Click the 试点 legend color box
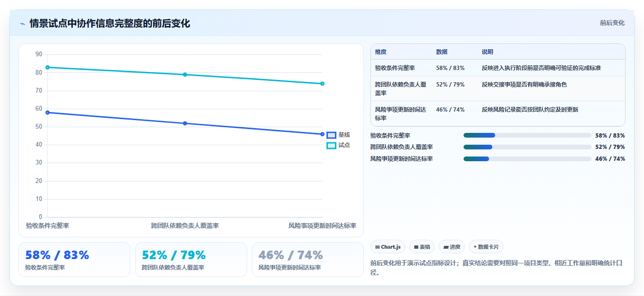This screenshot has height=296, width=644. (x=331, y=146)
